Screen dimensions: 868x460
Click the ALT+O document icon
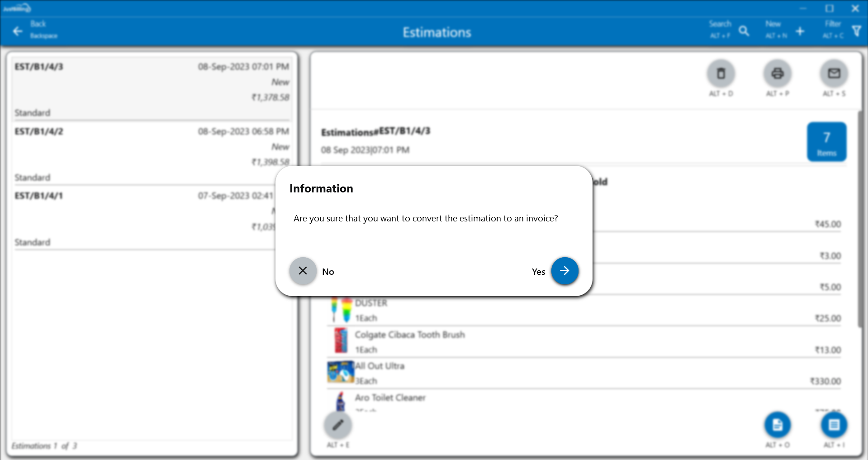click(x=777, y=425)
